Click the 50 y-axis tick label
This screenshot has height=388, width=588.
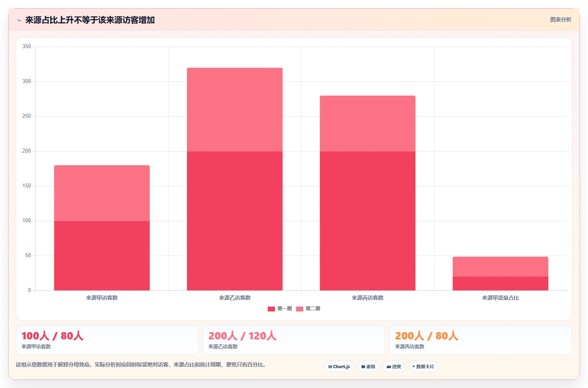(x=28, y=256)
